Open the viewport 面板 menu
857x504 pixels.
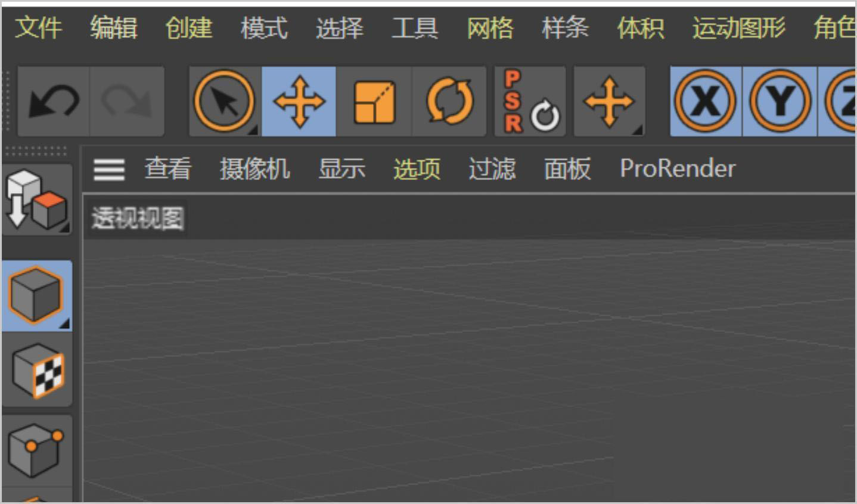[x=567, y=169]
